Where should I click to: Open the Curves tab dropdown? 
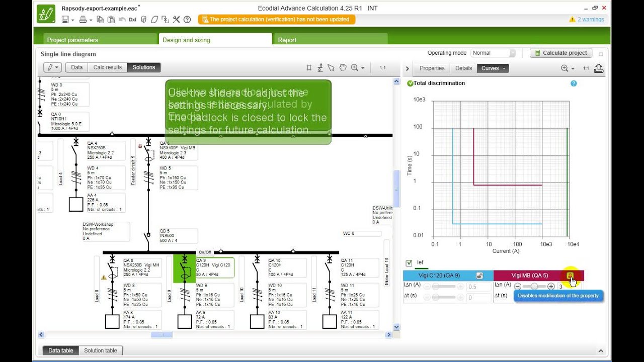493,68
